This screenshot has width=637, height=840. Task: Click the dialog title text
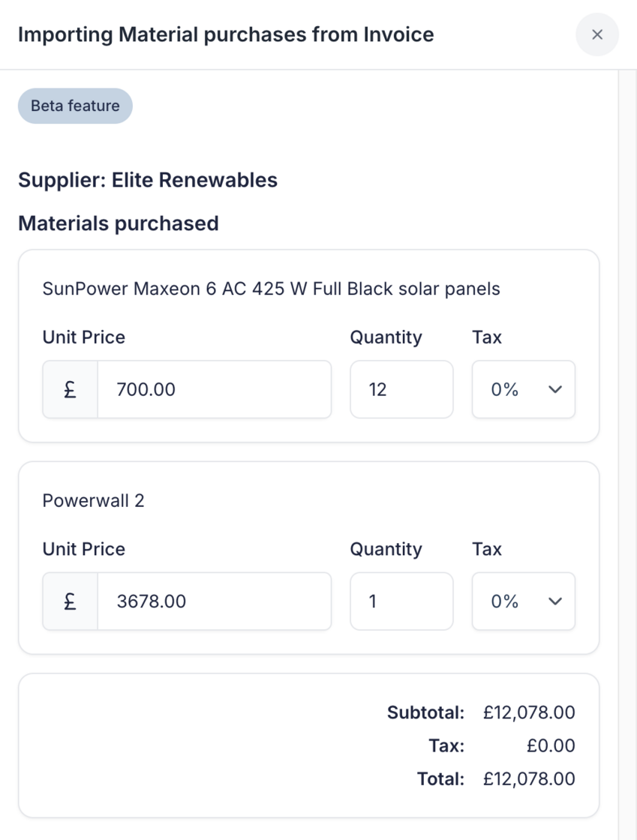point(226,34)
